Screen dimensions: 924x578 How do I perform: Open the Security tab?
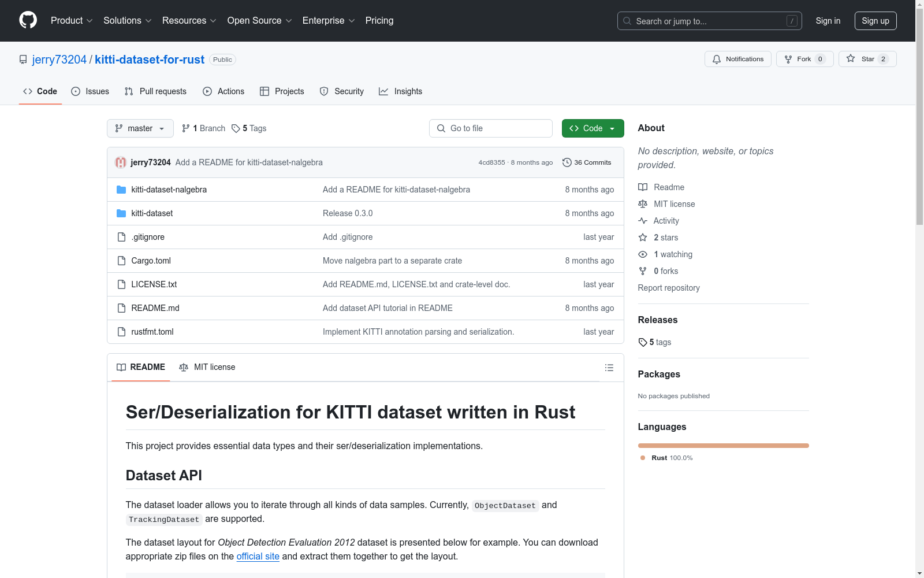coord(342,91)
